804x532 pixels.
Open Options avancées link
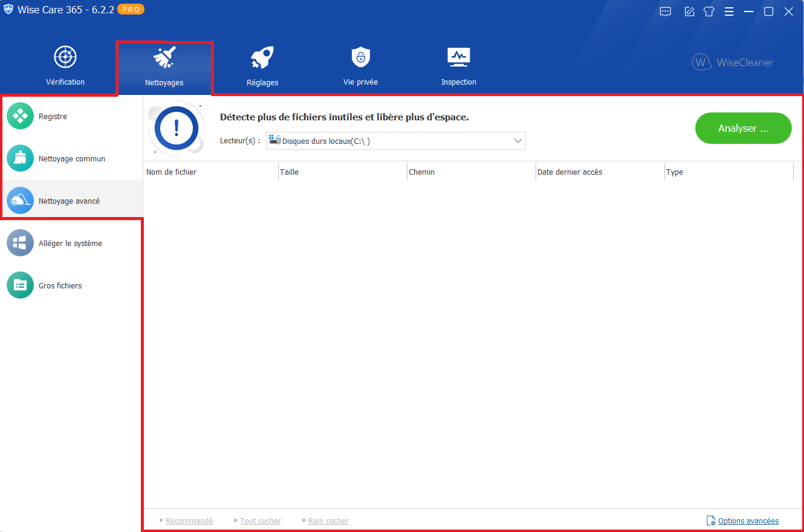click(748, 521)
